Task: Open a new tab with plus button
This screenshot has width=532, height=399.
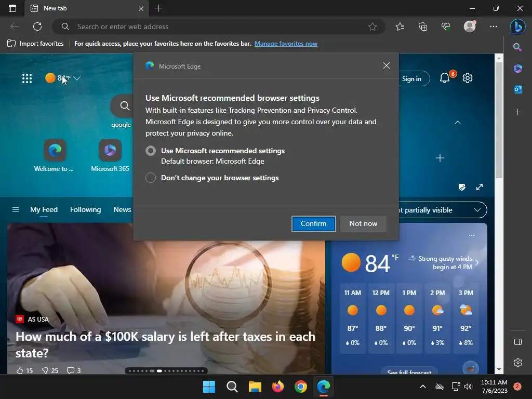Action: click(158, 8)
